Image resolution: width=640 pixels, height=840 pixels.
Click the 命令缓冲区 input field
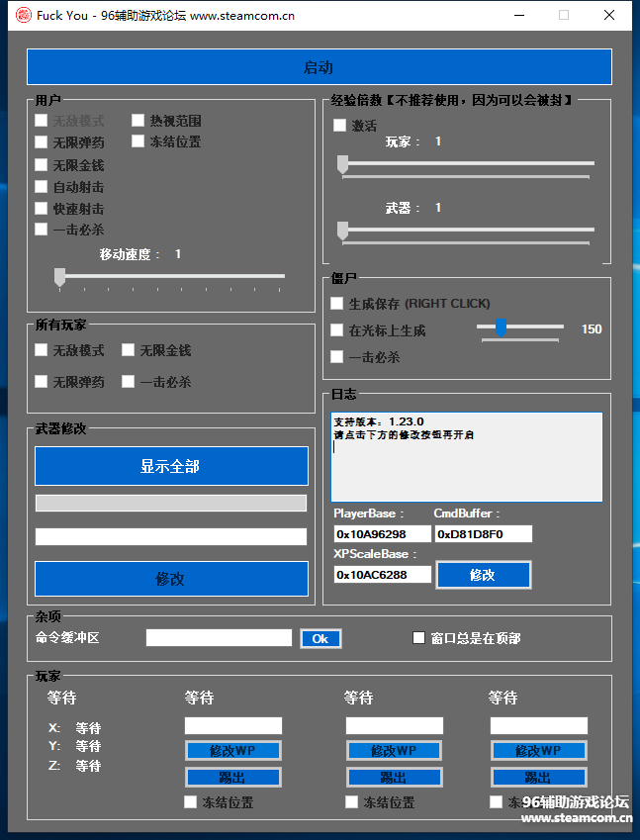(219, 637)
